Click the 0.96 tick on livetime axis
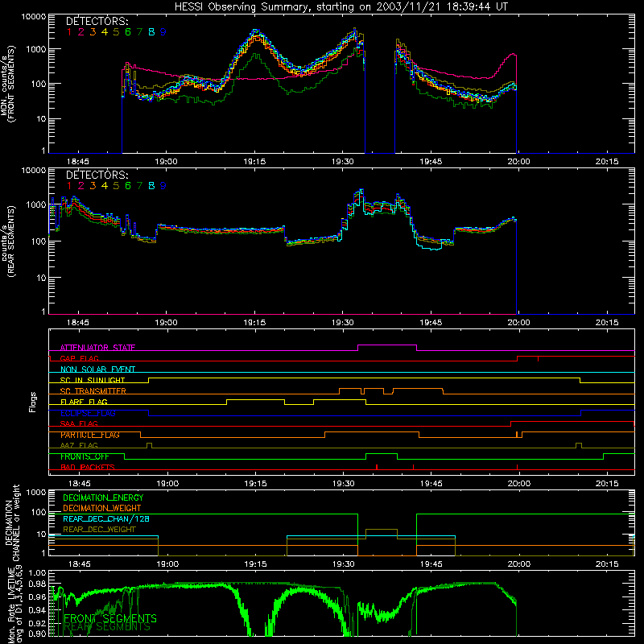Viewport: 644px width, 644px height. point(37,597)
